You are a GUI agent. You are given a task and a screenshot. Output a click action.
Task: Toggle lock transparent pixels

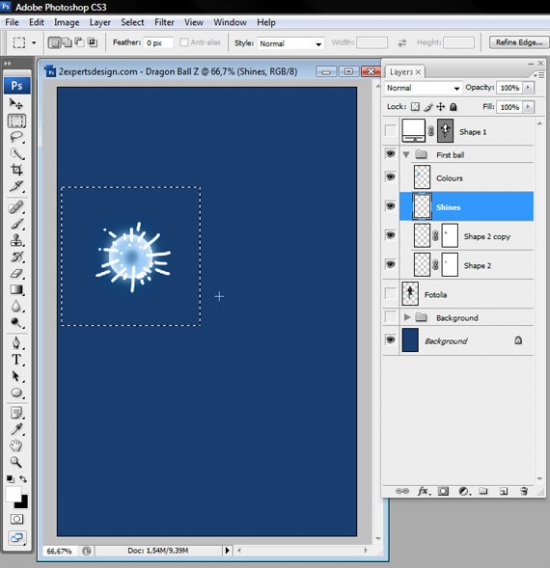tap(415, 106)
